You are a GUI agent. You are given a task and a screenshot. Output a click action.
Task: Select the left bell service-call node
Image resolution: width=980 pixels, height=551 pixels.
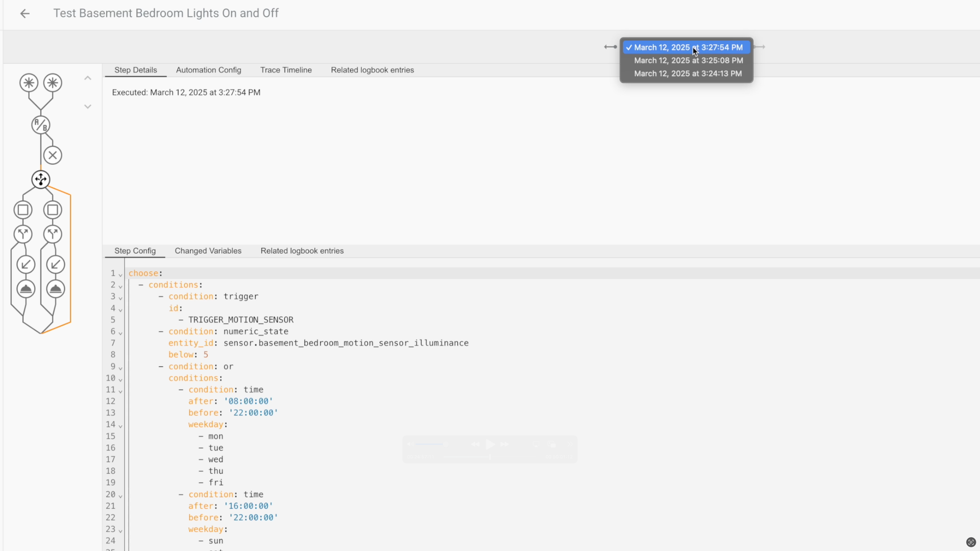pyautogui.click(x=26, y=289)
